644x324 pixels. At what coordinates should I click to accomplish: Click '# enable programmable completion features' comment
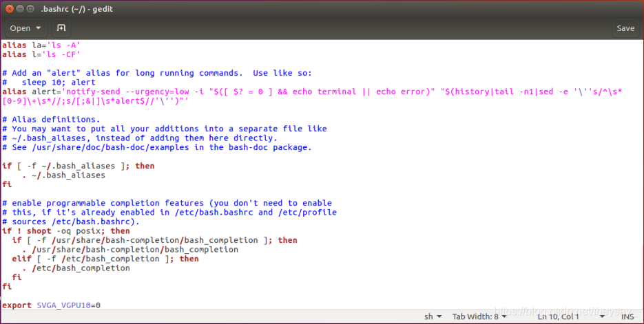167,203
